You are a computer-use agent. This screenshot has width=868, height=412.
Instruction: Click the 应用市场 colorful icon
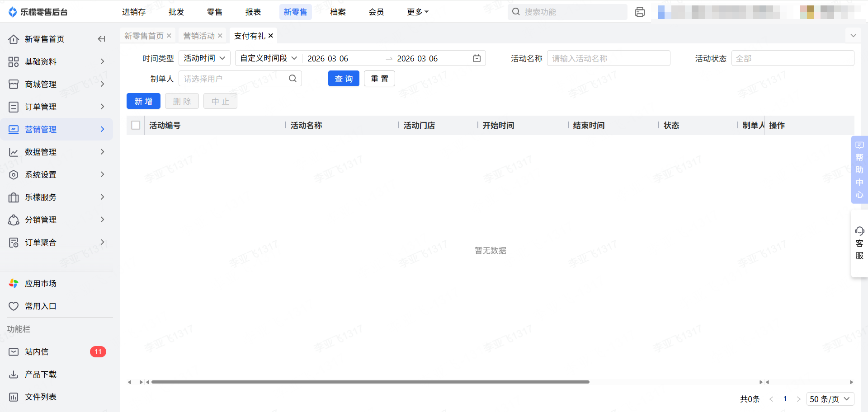click(14, 284)
